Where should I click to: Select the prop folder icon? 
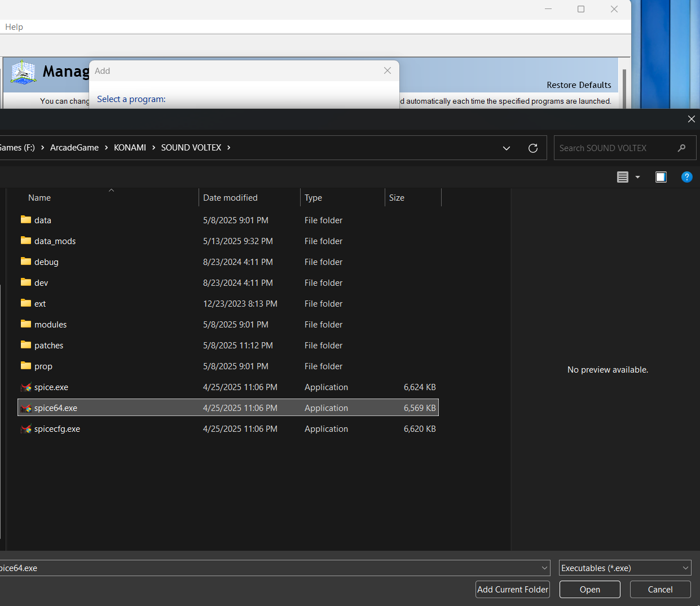click(x=26, y=366)
